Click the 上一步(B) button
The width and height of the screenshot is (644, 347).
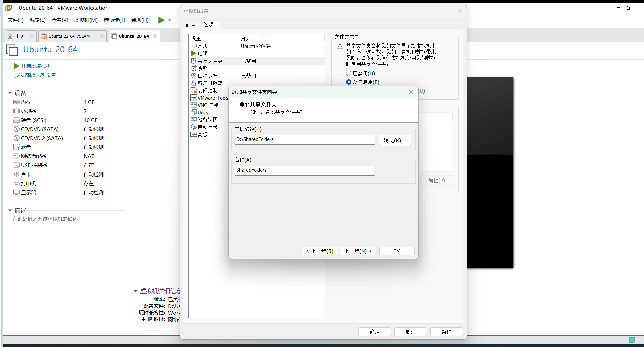pyautogui.click(x=319, y=251)
